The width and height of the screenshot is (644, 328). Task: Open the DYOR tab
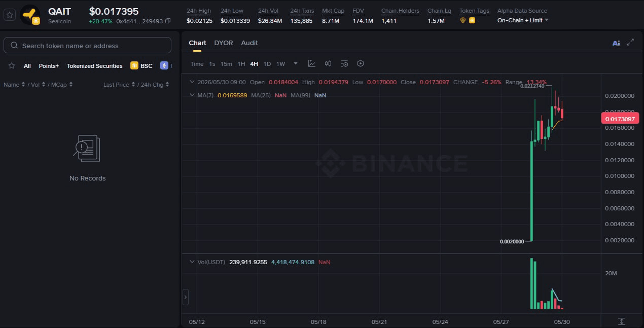pos(224,43)
